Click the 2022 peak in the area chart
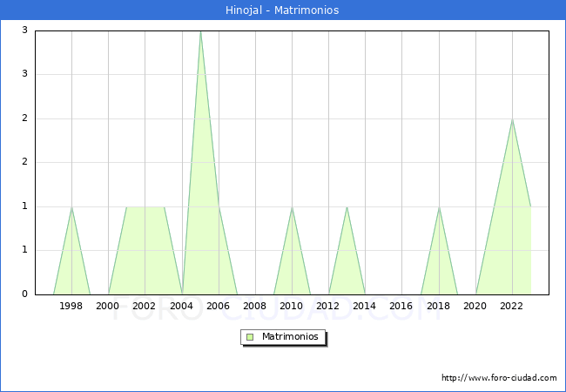Image resolution: width=566 pixels, height=392 pixels. point(512,120)
